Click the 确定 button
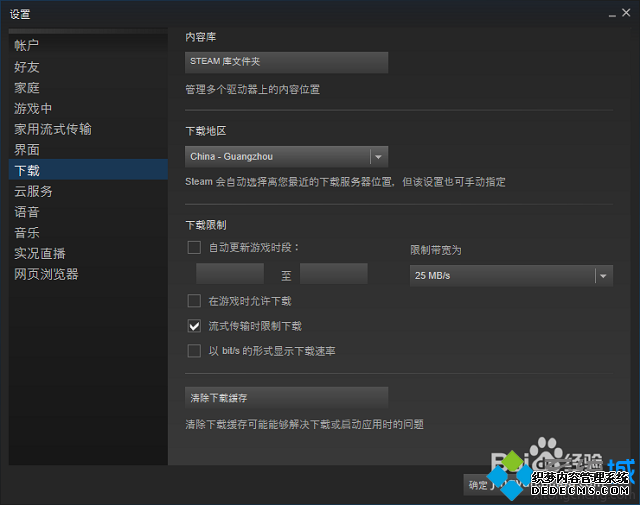The width and height of the screenshot is (640, 505). tap(478, 485)
